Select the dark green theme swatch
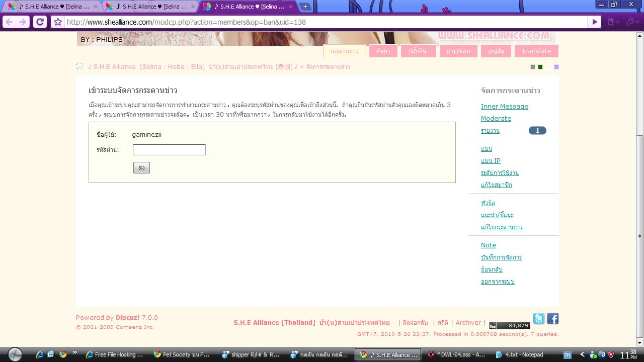 [540, 67]
